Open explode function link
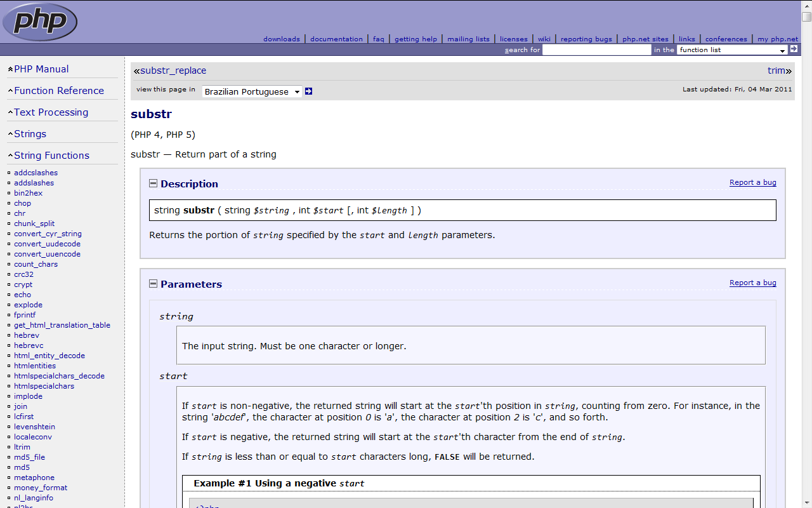Image resolution: width=812 pixels, height=508 pixels. [28, 305]
